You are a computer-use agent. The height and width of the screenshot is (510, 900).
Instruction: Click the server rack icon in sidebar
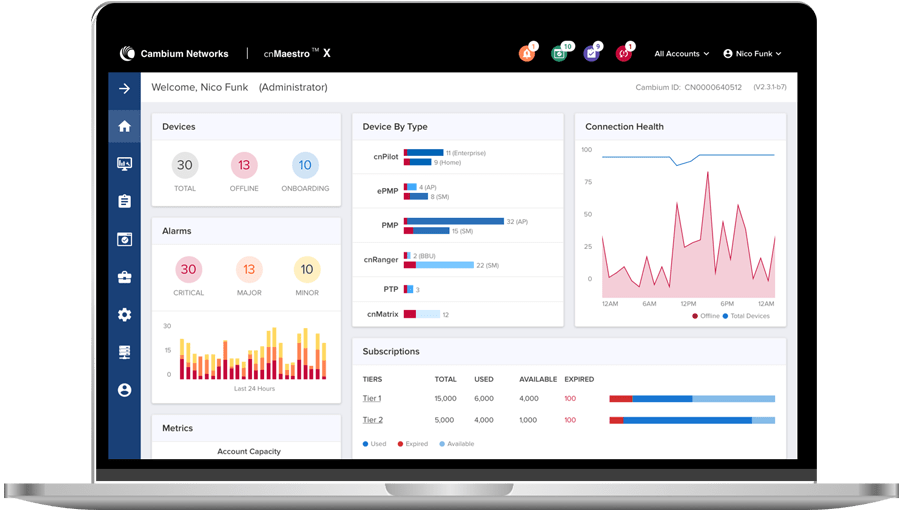point(124,352)
